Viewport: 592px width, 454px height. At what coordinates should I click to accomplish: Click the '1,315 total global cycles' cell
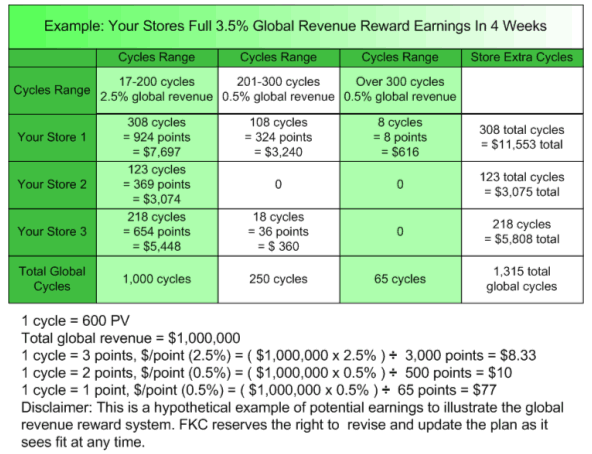[522, 280]
